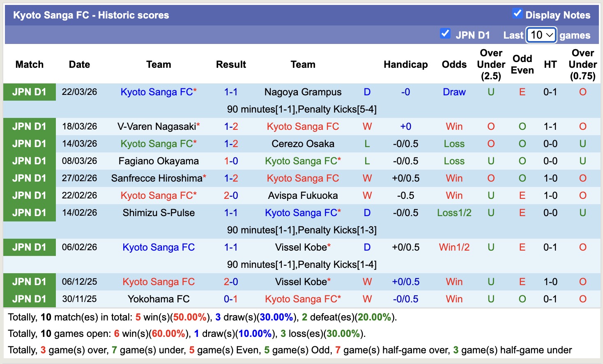Sort by the Date column header
This screenshot has height=364, width=603.
tap(79, 65)
